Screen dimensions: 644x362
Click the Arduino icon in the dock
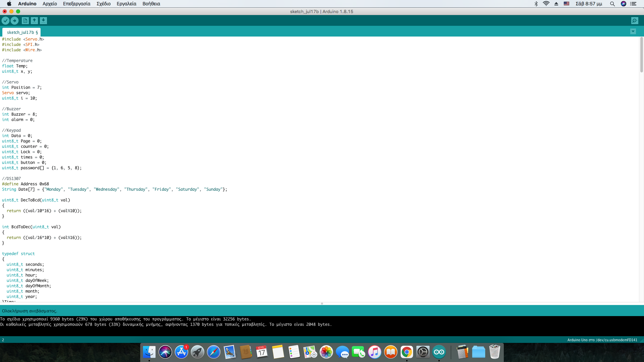coord(439,352)
